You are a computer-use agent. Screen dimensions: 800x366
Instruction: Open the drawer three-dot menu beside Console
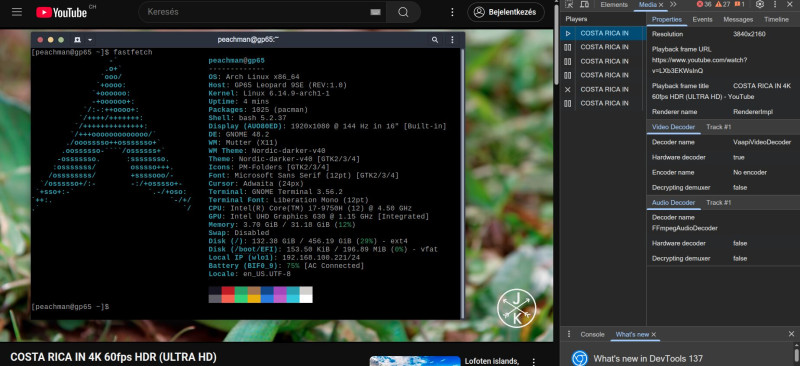click(569, 334)
